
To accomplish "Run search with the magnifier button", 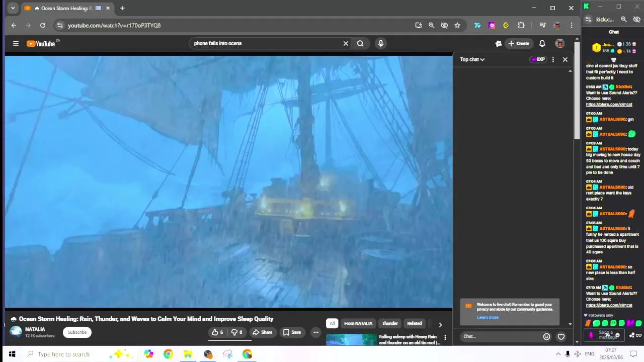I will click(x=360, y=43).
